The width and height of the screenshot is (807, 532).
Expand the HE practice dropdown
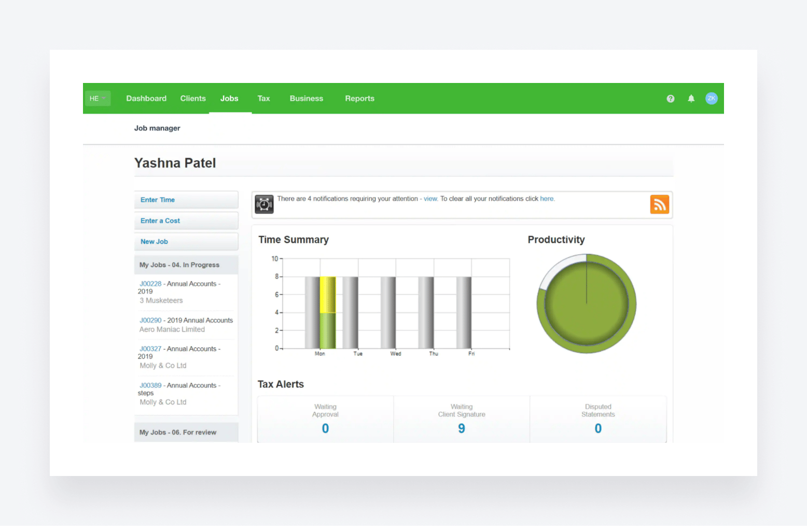tap(98, 99)
